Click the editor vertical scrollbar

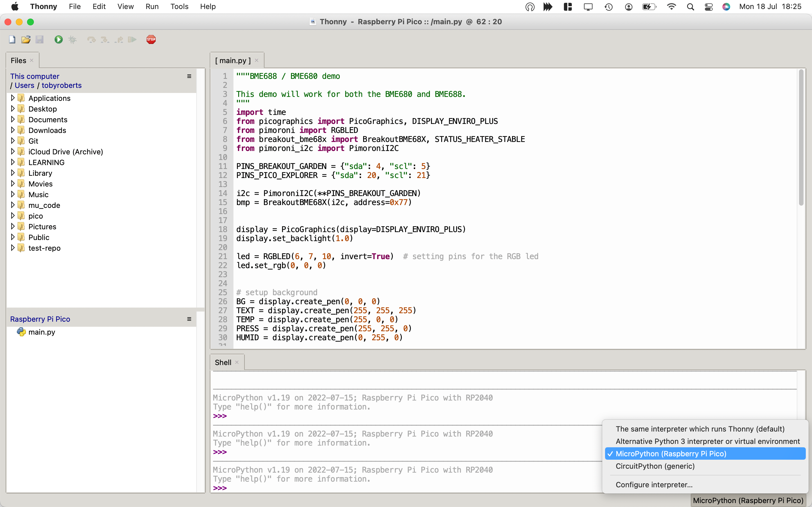coord(801,138)
